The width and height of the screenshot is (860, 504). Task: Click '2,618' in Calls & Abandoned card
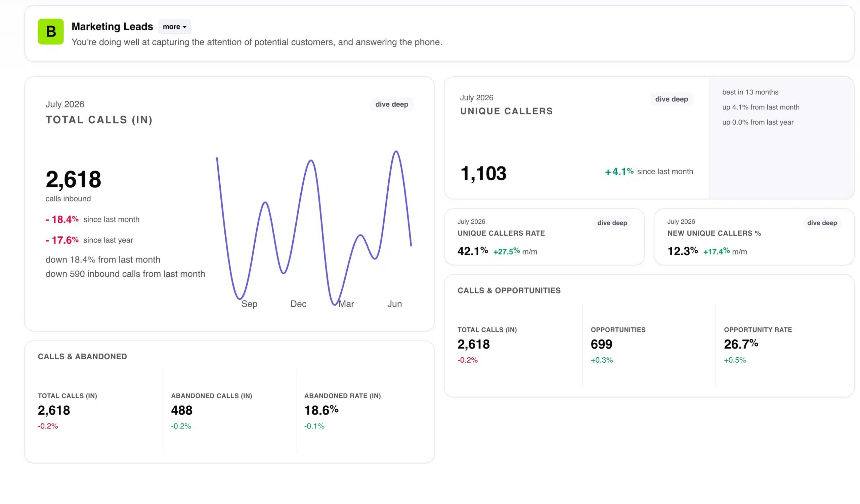point(53,411)
